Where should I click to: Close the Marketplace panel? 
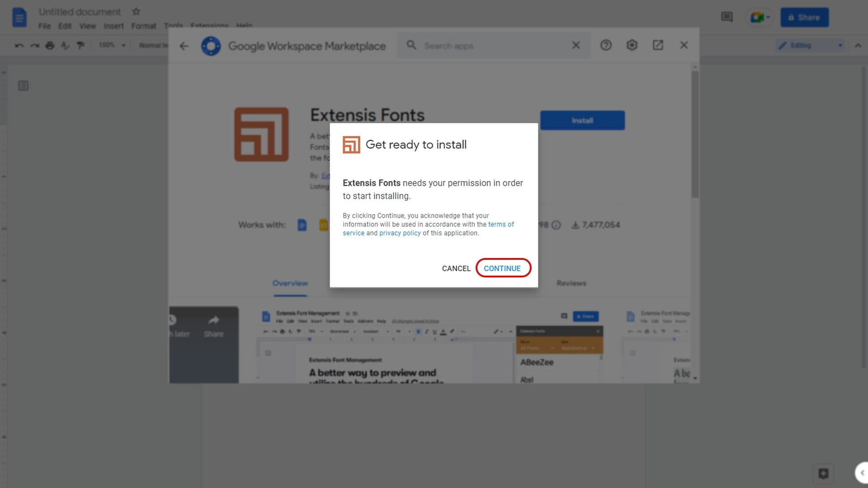684,45
